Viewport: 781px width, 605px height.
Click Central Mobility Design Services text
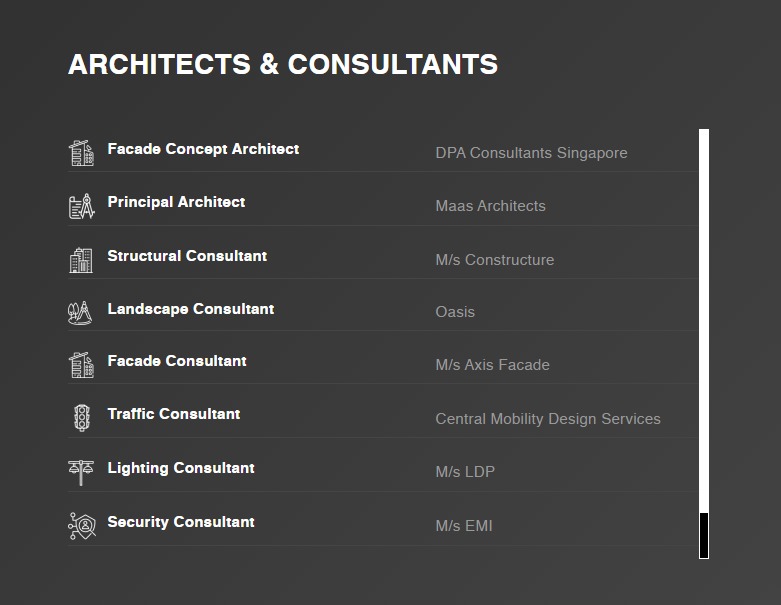(x=548, y=419)
